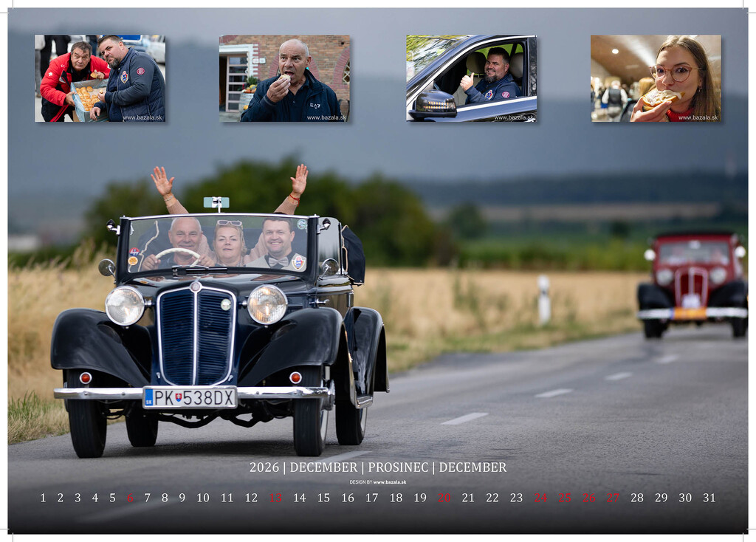This screenshot has height=542, width=756.
Task: Select date 1 in the calendar row
Action: coord(43,498)
